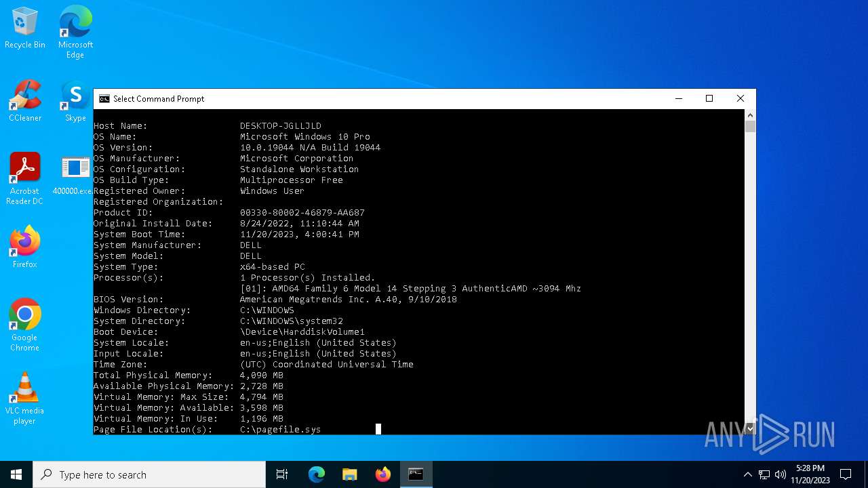Click the scrollbar up arrow in Command Prompt
This screenshot has height=488, width=868.
(x=750, y=115)
